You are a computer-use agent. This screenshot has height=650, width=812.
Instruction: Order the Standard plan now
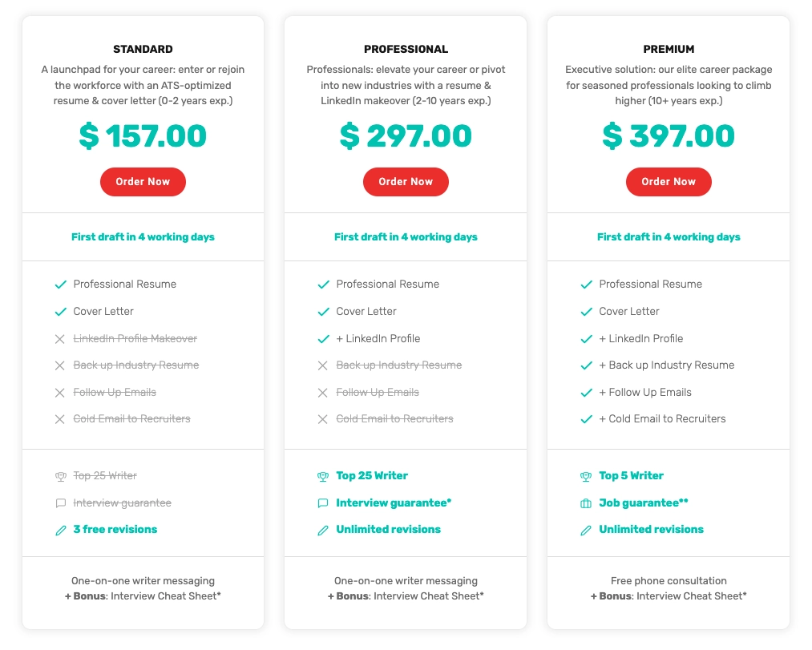(x=143, y=182)
